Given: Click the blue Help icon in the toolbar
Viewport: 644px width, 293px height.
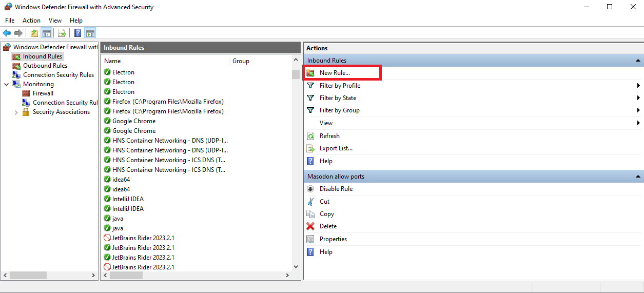Looking at the screenshot, I should (x=78, y=33).
